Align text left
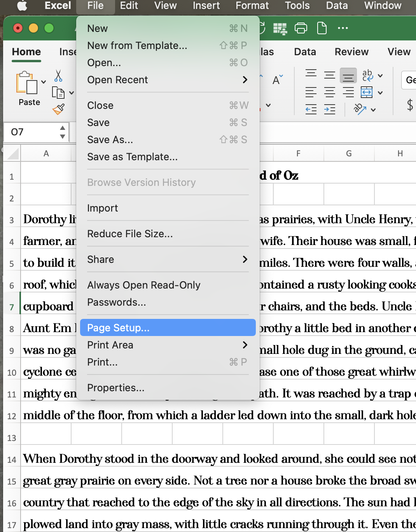Image resolution: width=416 pixels, height=532 pixels. [x=311, y=93]
